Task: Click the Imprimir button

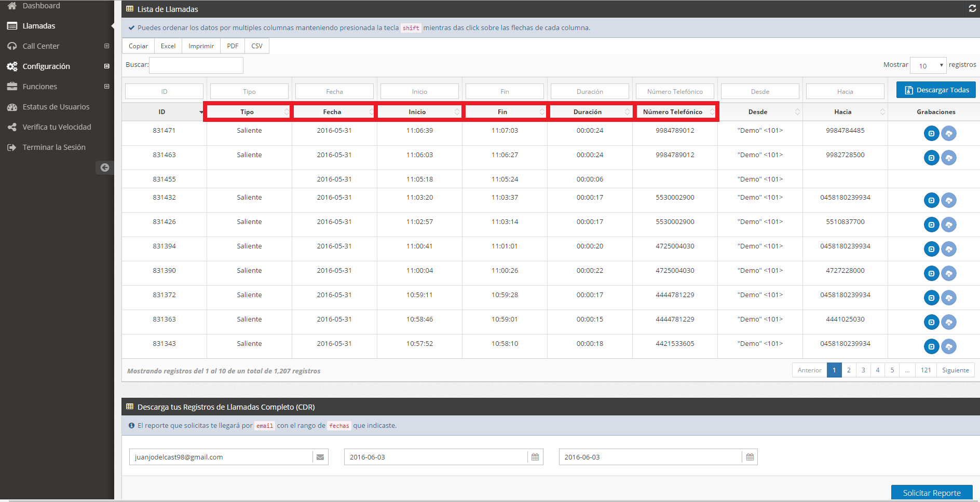Action: pos(201,46)
